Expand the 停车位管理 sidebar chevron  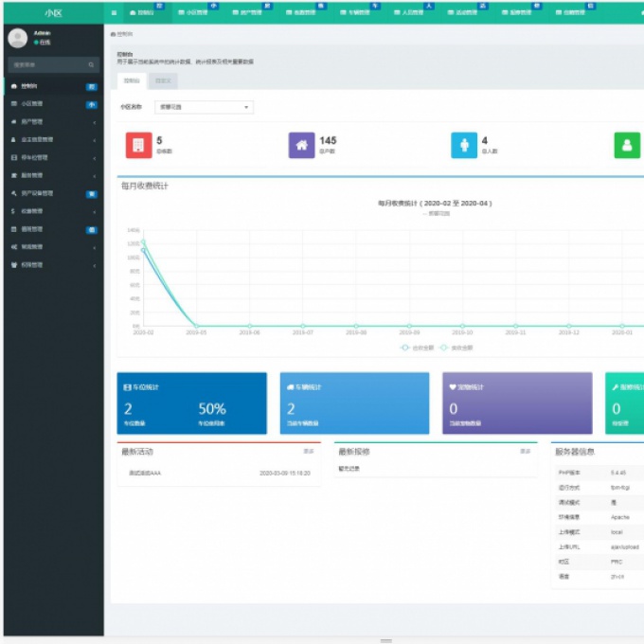[95, 158]
